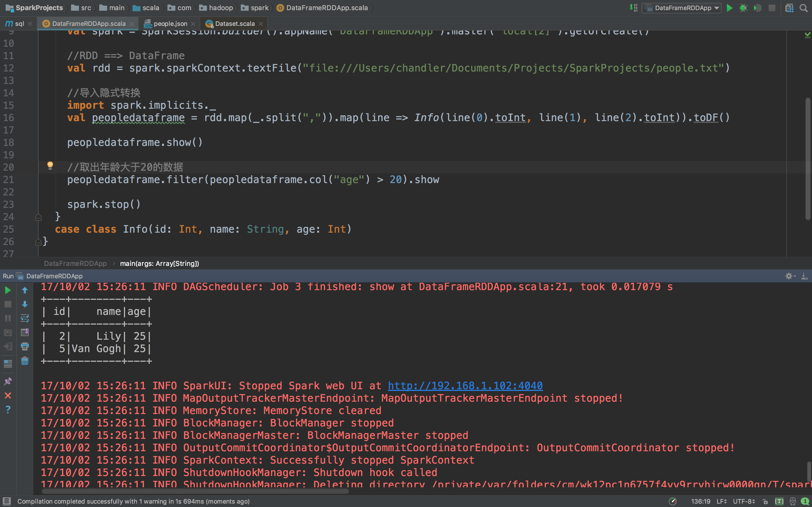Open the Search Everywhere magnifier

tap(803, 8)
